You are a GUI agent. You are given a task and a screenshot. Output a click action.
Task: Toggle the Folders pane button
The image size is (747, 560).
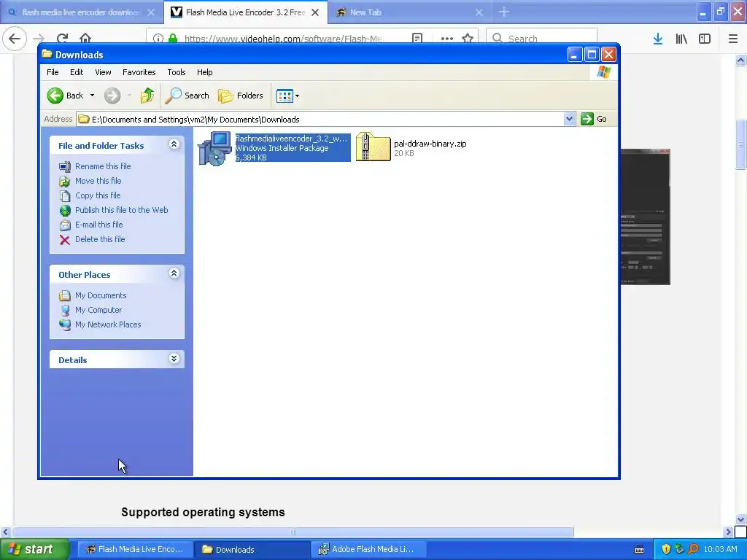(x=241, y=96)
